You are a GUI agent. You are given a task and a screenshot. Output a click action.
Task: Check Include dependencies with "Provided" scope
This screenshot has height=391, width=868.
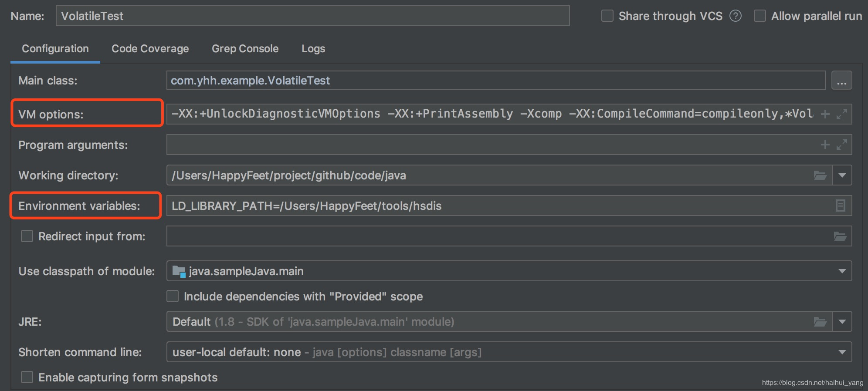pyautogui.click(x=173, y=297)
